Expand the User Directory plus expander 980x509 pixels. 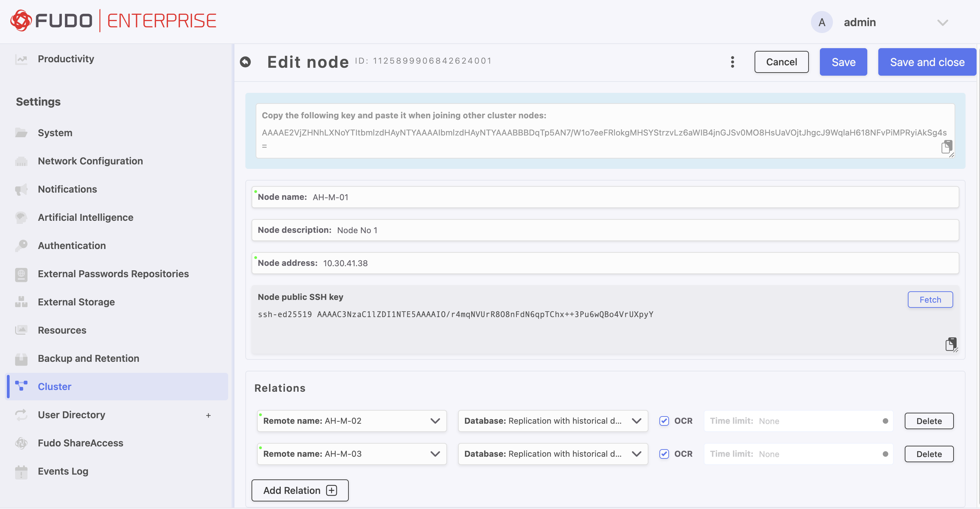208,415
